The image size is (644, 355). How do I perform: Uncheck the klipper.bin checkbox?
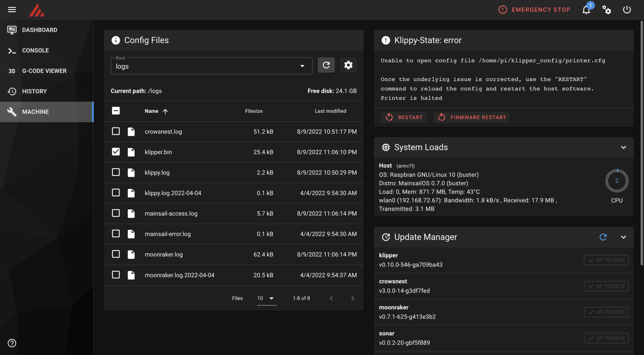[116, 152]
